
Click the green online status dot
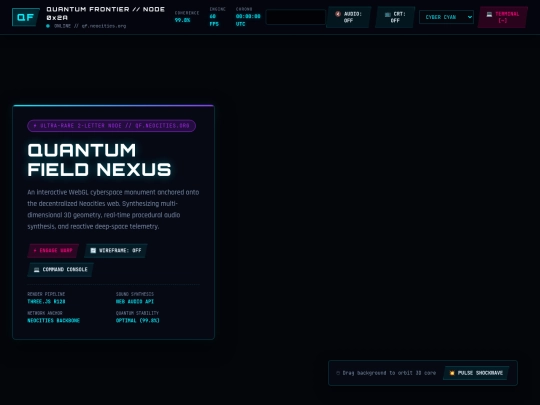click(x=48, y=26)
